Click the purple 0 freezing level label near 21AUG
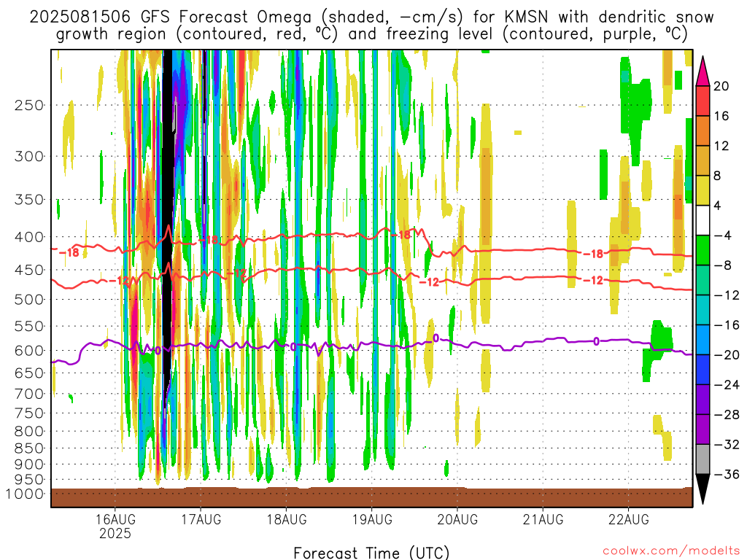 (x=596, y=341)
